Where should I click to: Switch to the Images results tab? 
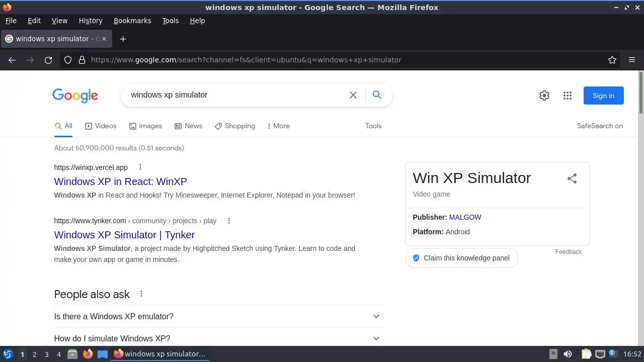click(x=145, y=126)
